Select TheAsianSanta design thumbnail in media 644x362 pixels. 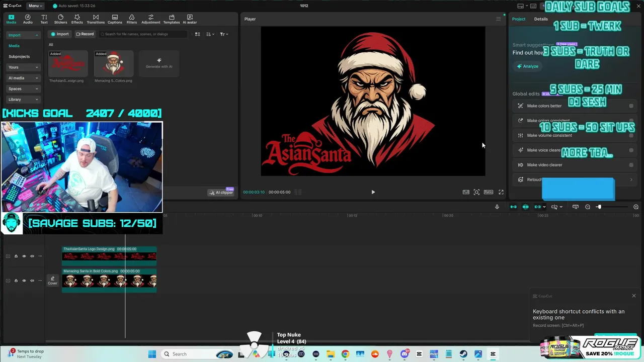pos(67,63)
